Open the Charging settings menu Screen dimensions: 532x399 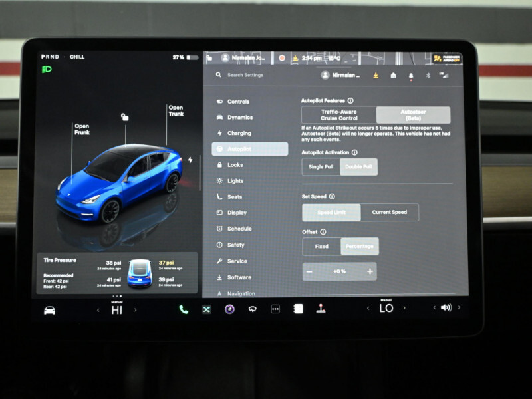click(239, 133)
